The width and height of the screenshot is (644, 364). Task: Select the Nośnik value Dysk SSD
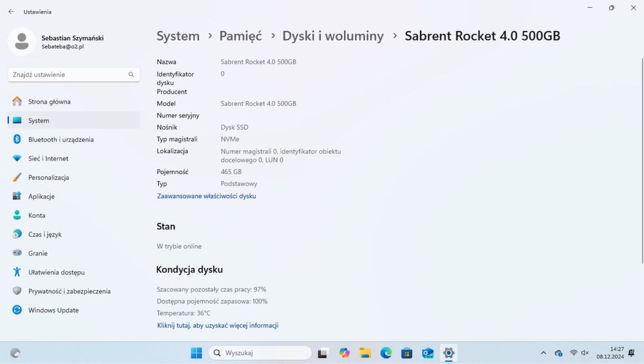pyautogui.click(x=234, y=127)
